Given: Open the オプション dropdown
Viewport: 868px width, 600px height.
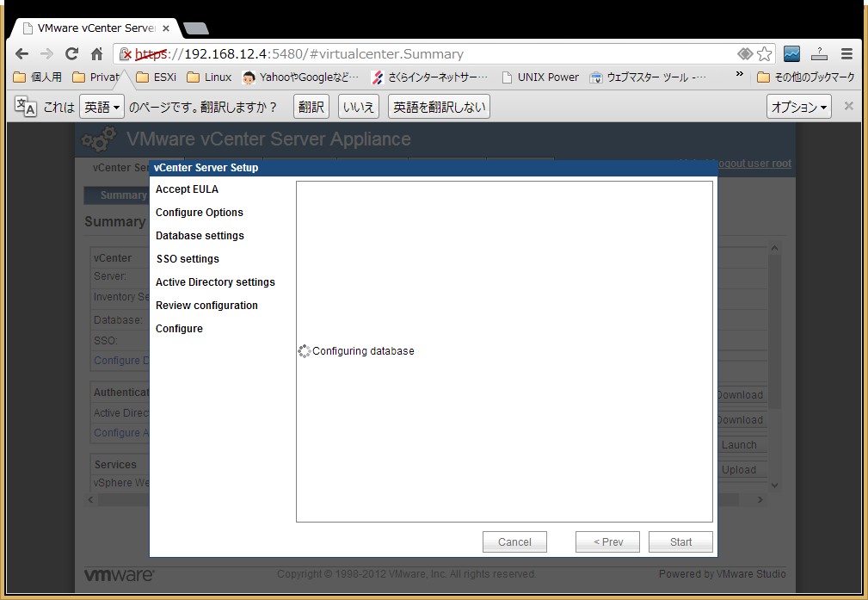Looking at the screenshot, I should pos(799,107).
